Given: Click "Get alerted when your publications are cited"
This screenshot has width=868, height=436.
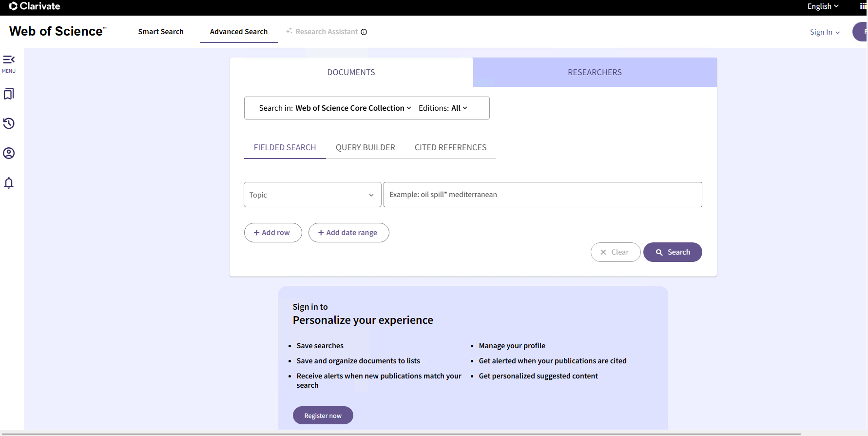Looking at the screenshot, I should pos(553,361).
